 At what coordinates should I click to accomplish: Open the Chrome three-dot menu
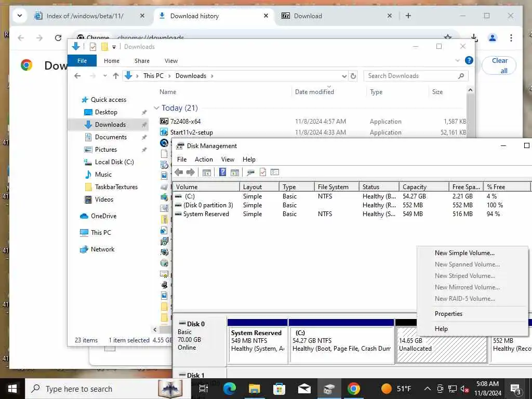pyautogui.click(x=511, y=37)
